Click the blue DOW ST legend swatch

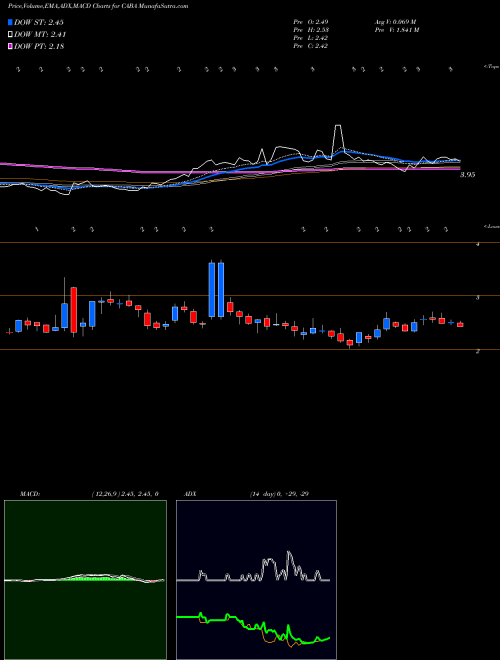(10, 22)
